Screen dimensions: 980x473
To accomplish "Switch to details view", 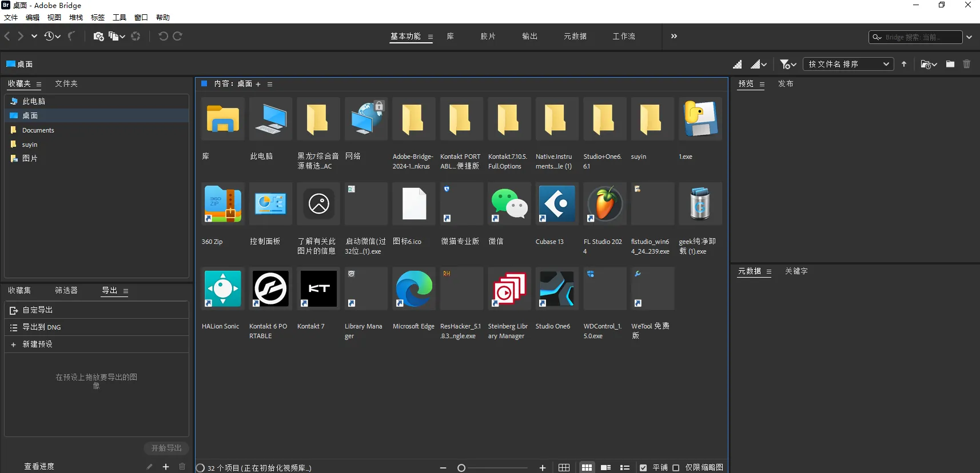I will click(x=606, y=468).
